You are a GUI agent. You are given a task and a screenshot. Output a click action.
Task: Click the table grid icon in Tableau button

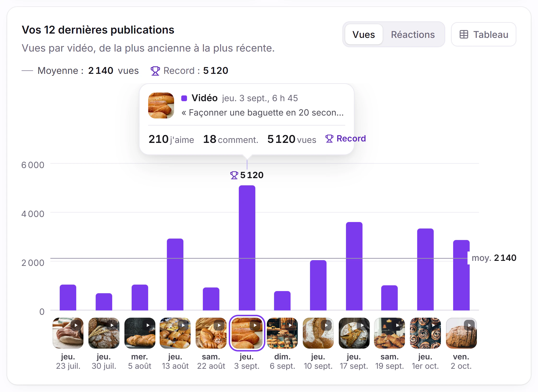464,35
